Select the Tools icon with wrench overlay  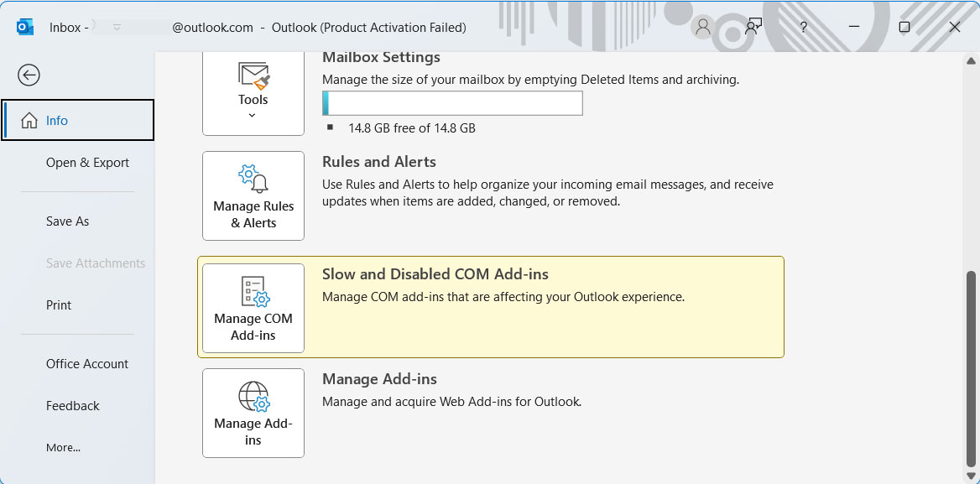pyautogui.click(x=253, y=79)
